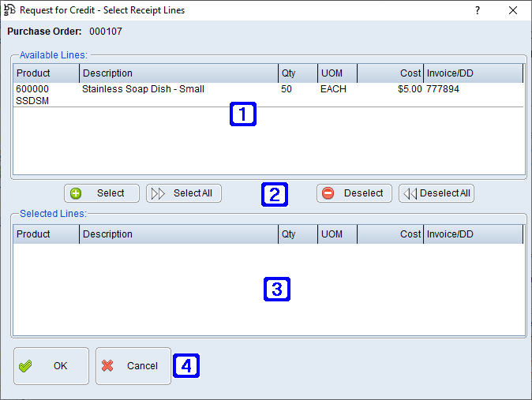Click Product header in Selected Lines
The height and width of the screenshot is (400, 532).
(46, 234)
